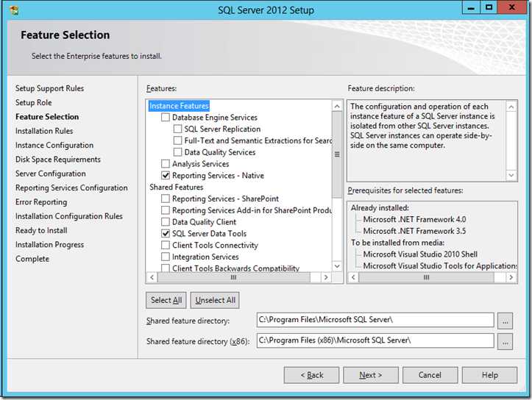Click the Select All button

[x=166, y=300]
